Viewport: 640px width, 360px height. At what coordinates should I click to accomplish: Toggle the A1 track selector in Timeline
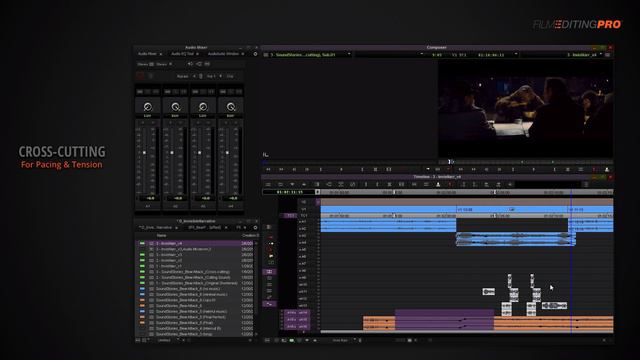(303, 222)
